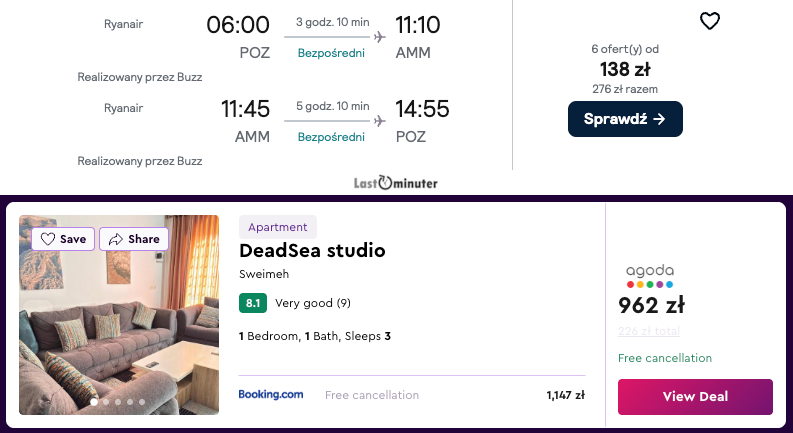
Task: Click the heart icon to favorite flight offer
Action: [709, 21]
